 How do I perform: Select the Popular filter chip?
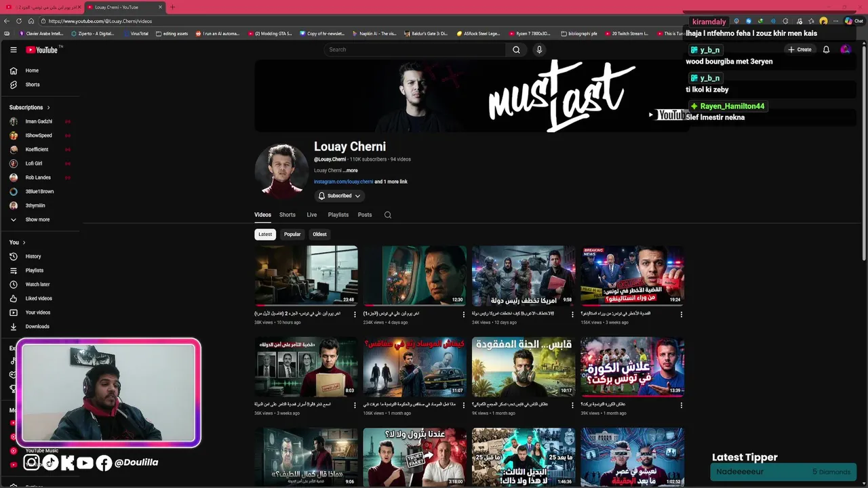pos(292,235)
